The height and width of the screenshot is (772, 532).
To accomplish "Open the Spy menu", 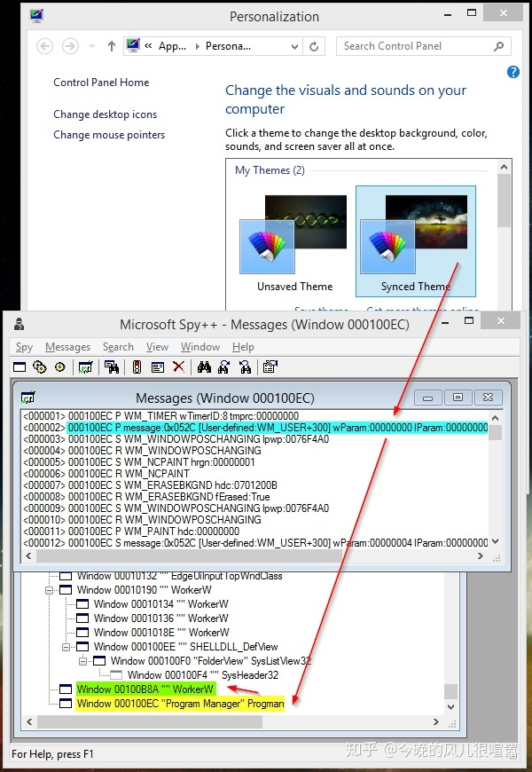I will [x=24, y=347].
